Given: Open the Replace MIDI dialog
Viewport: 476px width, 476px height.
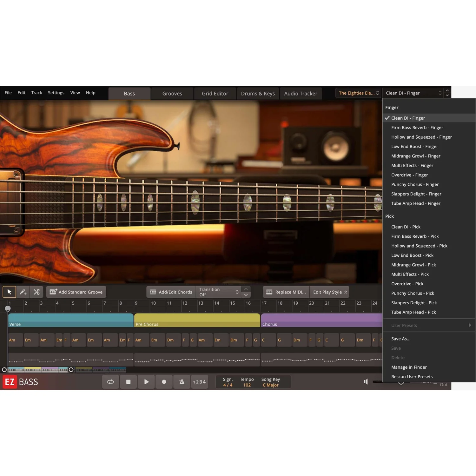Looking at the screenshot, I should (286, 292).
